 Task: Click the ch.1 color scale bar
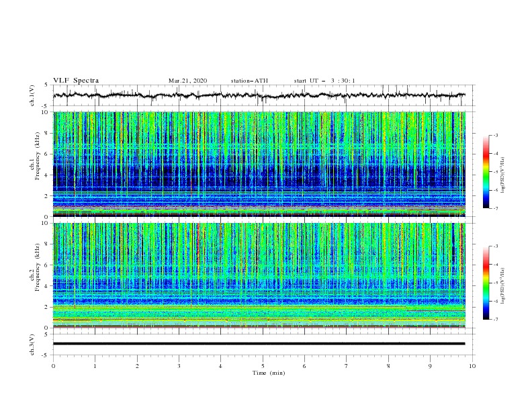[486, 172]
